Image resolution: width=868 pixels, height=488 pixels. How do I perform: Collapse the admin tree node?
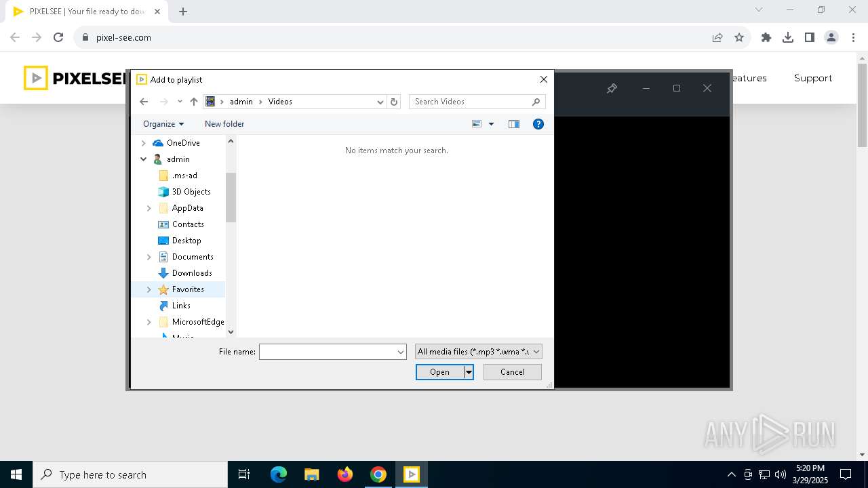click(143, 159)
